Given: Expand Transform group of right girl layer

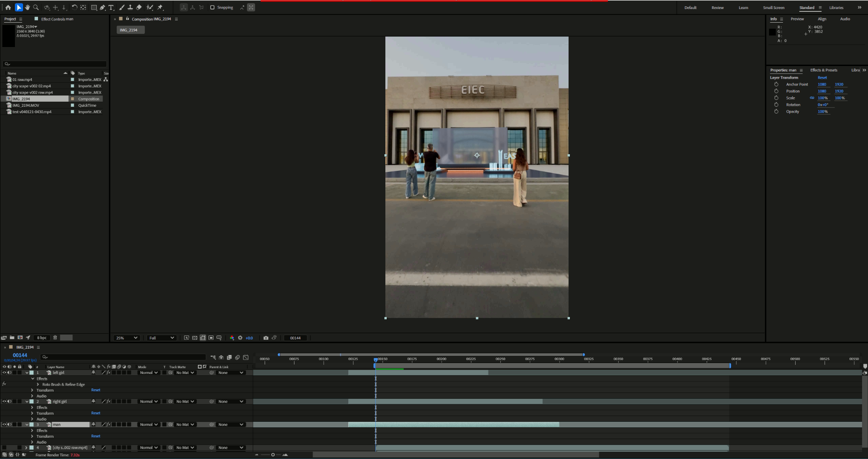Looking at the screenshot, I should 32,413.
